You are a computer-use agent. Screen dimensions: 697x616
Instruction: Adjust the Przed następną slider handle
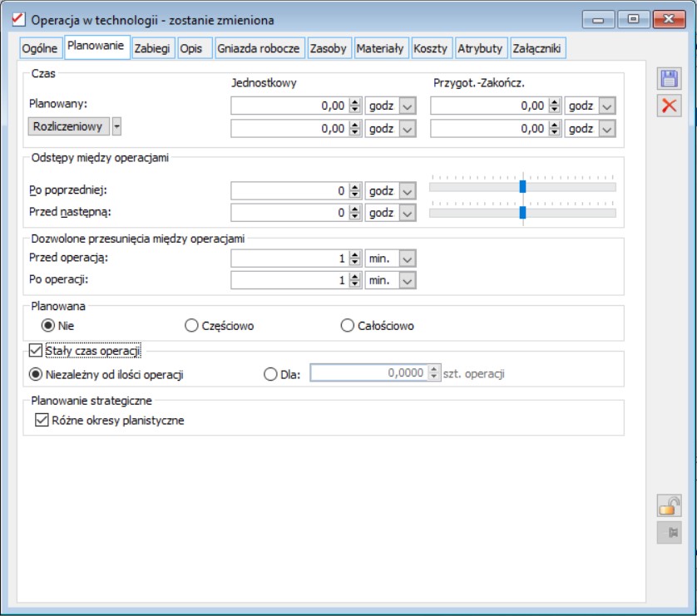522,212
